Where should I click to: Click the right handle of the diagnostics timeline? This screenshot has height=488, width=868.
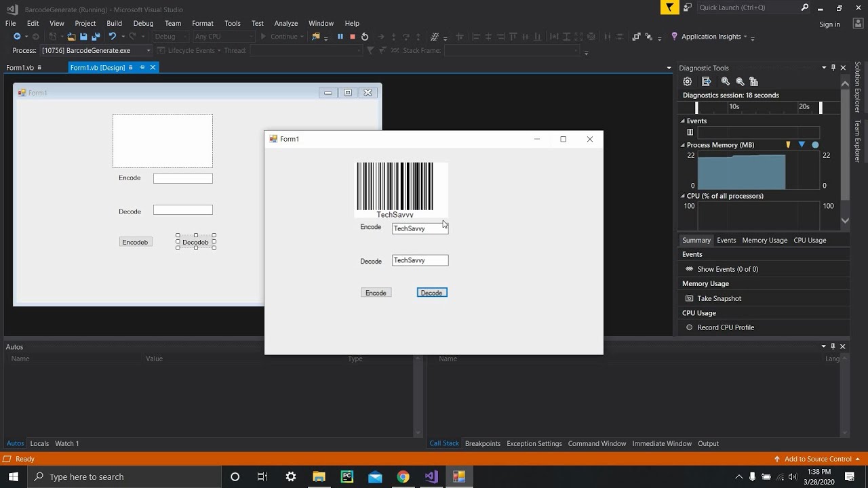coord(821,107)
